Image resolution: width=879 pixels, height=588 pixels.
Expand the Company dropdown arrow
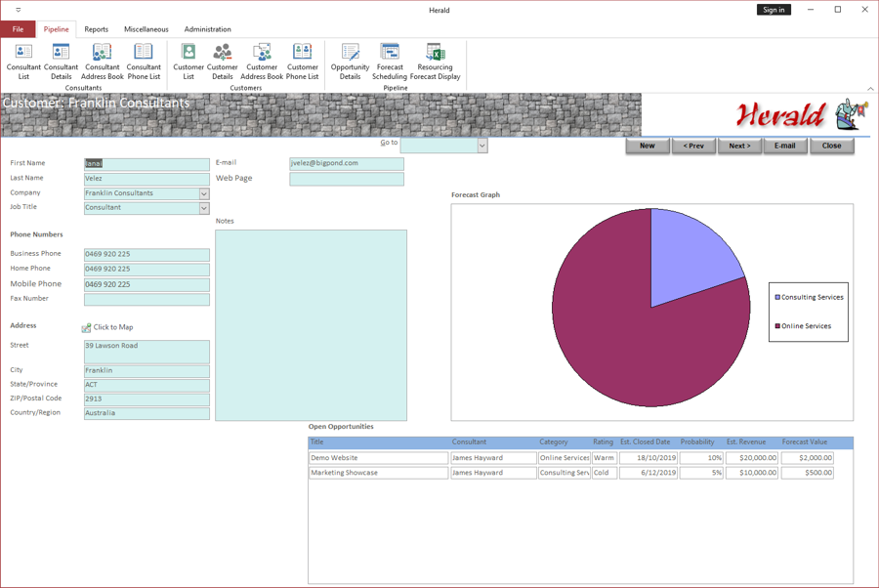[x=204, y=193]
